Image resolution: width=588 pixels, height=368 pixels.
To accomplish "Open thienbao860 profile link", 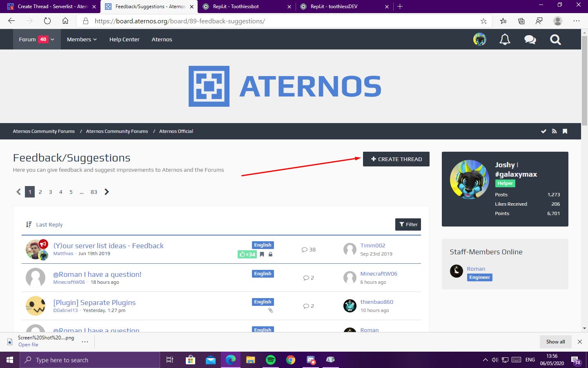I will coord(377,302).
